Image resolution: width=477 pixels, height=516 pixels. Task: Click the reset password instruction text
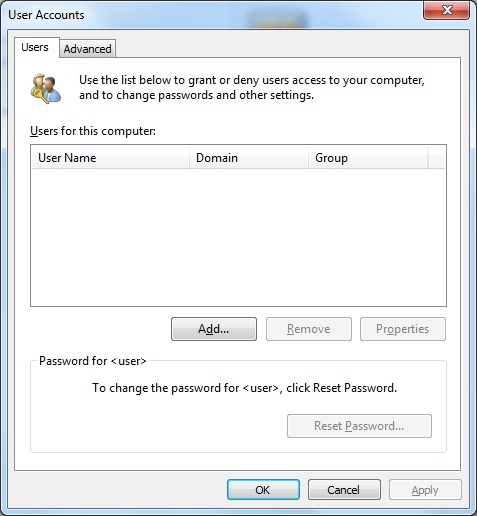tap(245, 388)
